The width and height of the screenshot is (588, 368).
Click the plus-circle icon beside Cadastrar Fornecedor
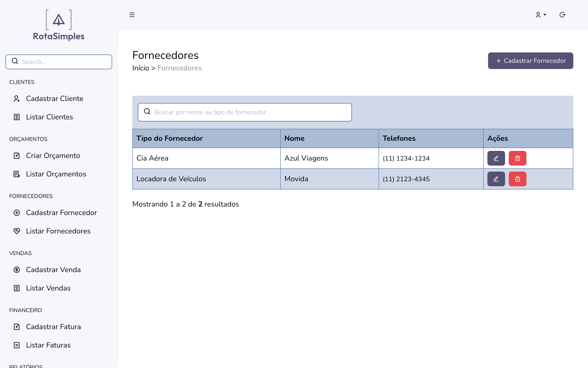[17, 213]
